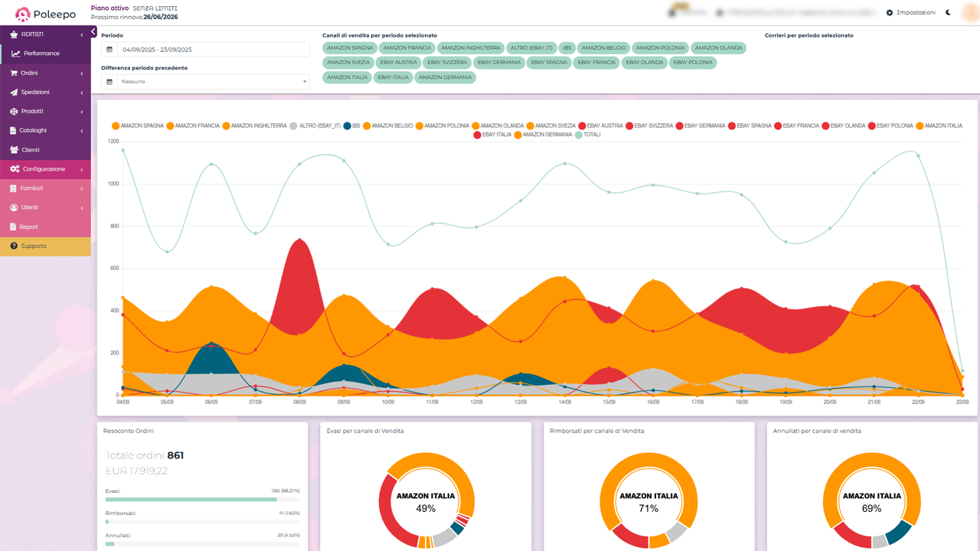Click the renewal date '26/06/2026'

[x=161, y=16]
